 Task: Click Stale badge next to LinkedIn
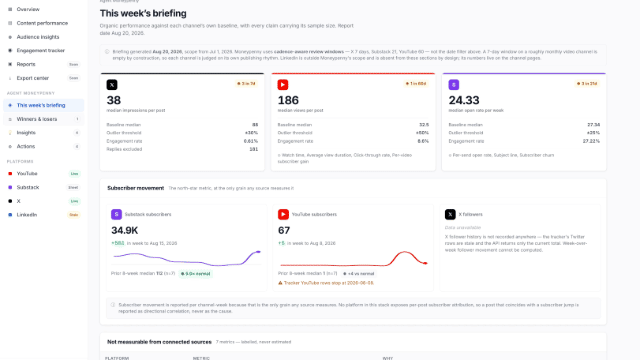tap(73, 215)
